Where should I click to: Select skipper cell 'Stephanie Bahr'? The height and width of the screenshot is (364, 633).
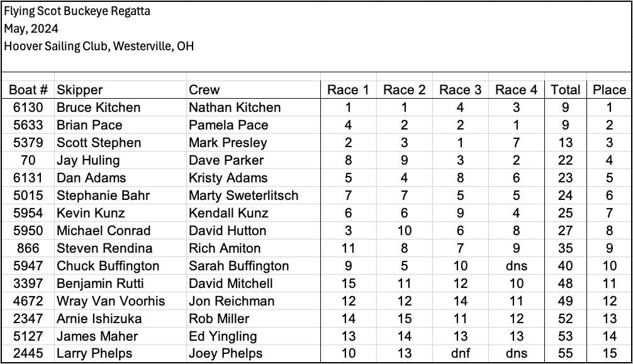point(103,196)
